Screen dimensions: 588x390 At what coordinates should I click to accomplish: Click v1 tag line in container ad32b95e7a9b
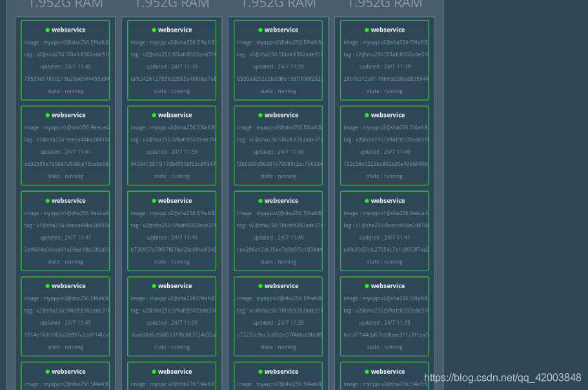(x=66, y=139)
